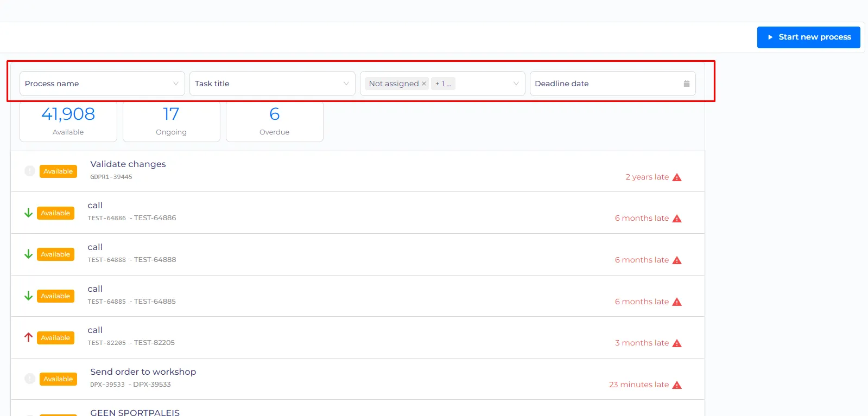Open the Process name dropdown

point(102,84)
